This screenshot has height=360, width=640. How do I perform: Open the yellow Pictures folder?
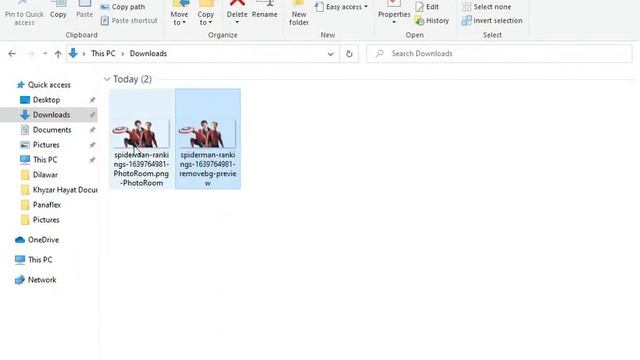click(46, 220)
